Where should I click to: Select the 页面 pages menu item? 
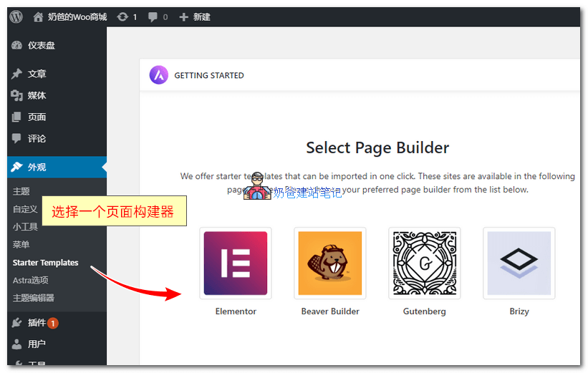[37, 117]
